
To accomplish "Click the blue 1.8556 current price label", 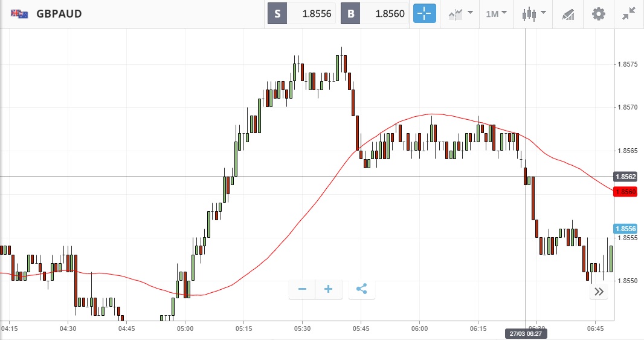I will coord(625,229).
